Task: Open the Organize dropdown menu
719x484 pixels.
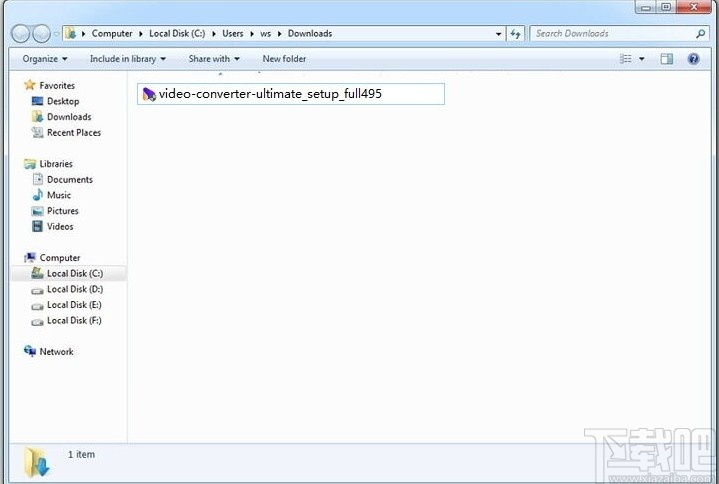Action: pyautogui.click(x=45, y=59)
